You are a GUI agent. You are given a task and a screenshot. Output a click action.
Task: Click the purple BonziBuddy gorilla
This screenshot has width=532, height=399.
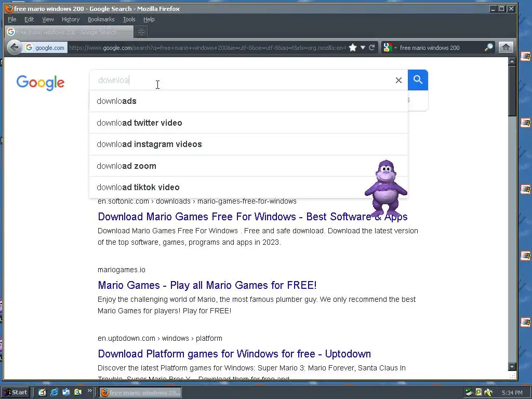click(x=386, y=188)
